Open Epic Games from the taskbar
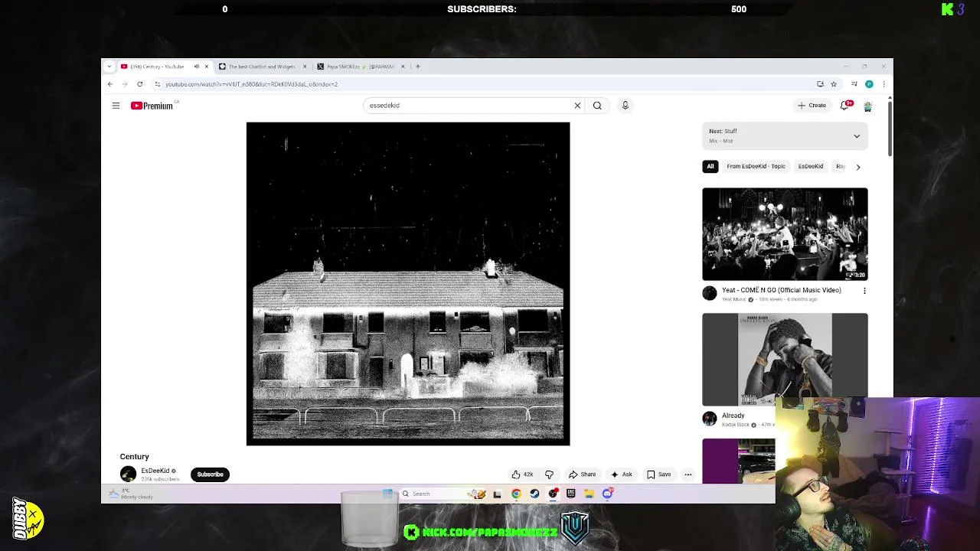Screen dimensions: 980x551 click(570, 494)
